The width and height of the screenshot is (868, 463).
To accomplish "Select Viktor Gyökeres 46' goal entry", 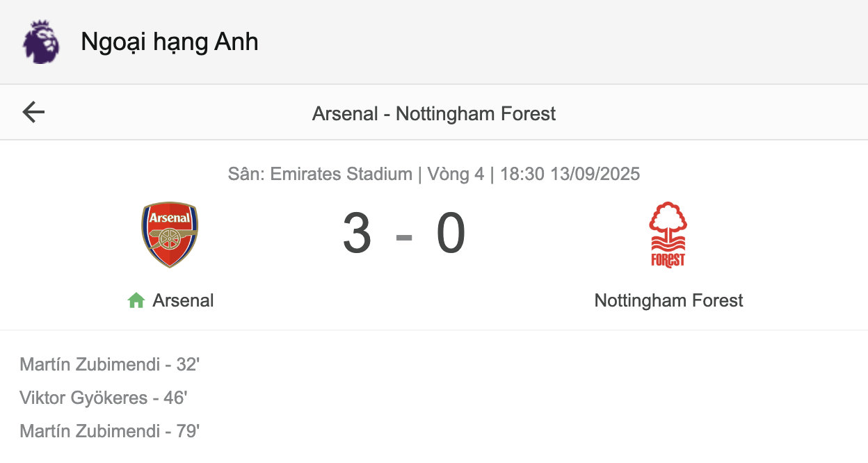I will [104, 398].
